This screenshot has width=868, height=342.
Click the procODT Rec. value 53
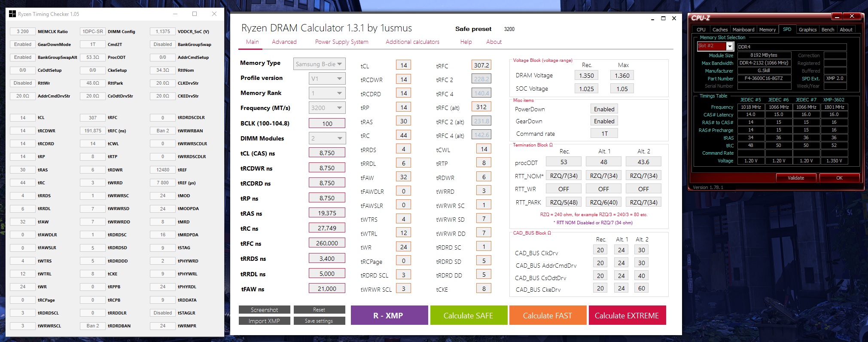tap(563, 162)
